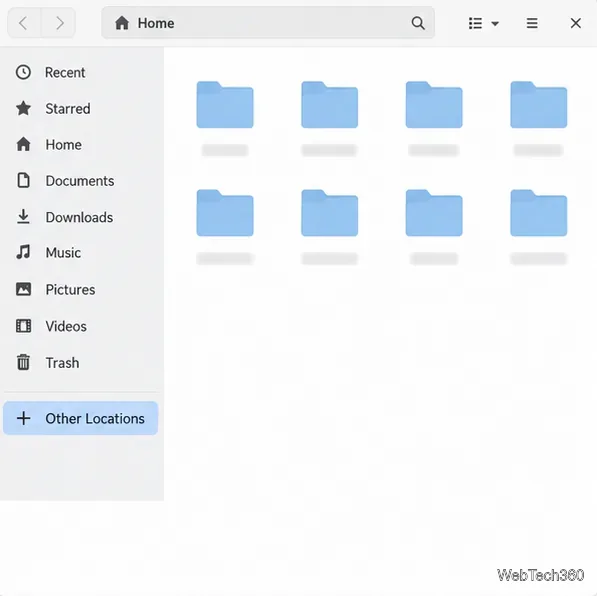The width and height of the screenshot is (597, 596).
Task: Close the file manager window
Action: 576,23
